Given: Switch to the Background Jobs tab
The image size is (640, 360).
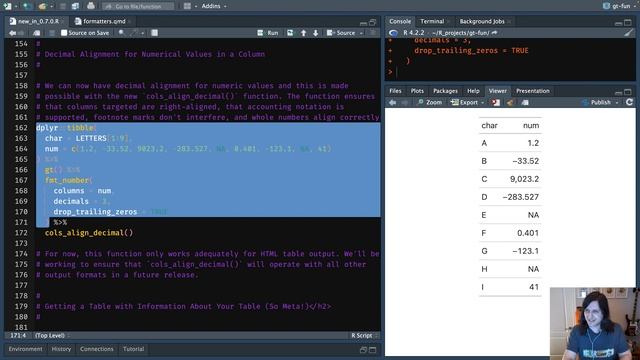Looking at the screenshot, I should click(482, 21).
